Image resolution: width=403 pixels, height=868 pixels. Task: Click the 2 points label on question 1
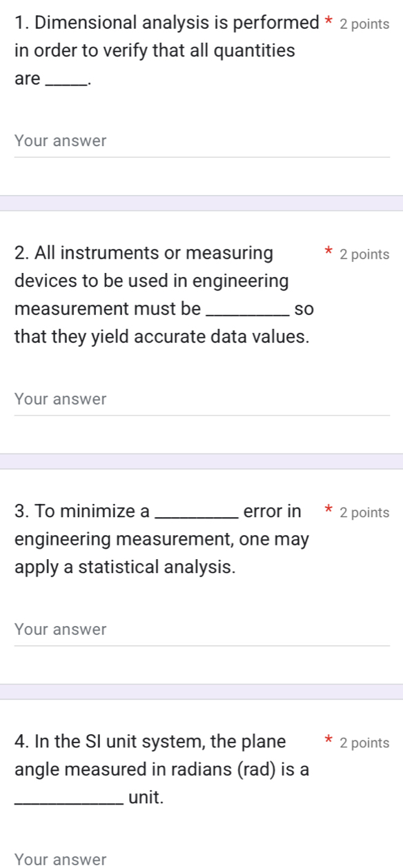pyautogui.click(x=364, y=23)
